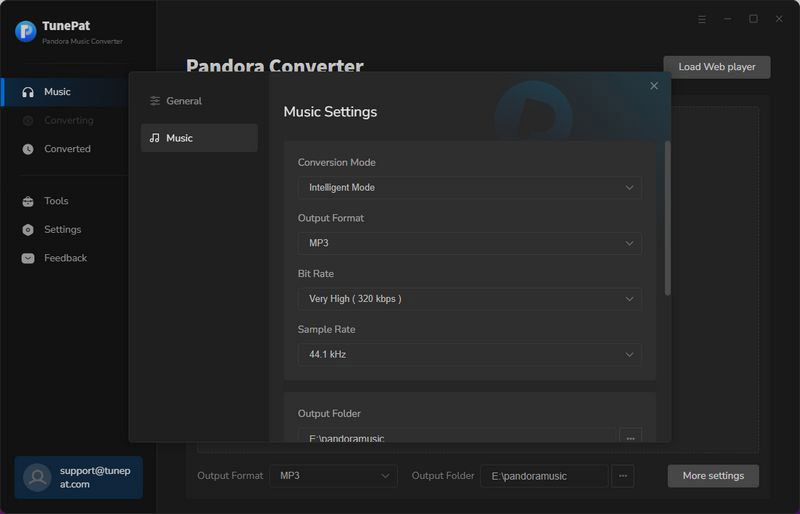Select the Music settings tab
This screenshot has width=800, height=514.
tap(199, 138)
